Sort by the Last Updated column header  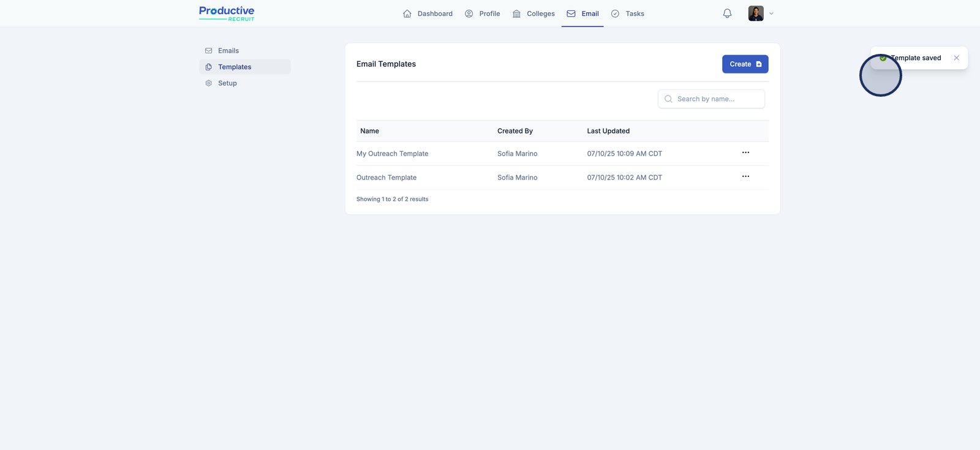(608, 131)
